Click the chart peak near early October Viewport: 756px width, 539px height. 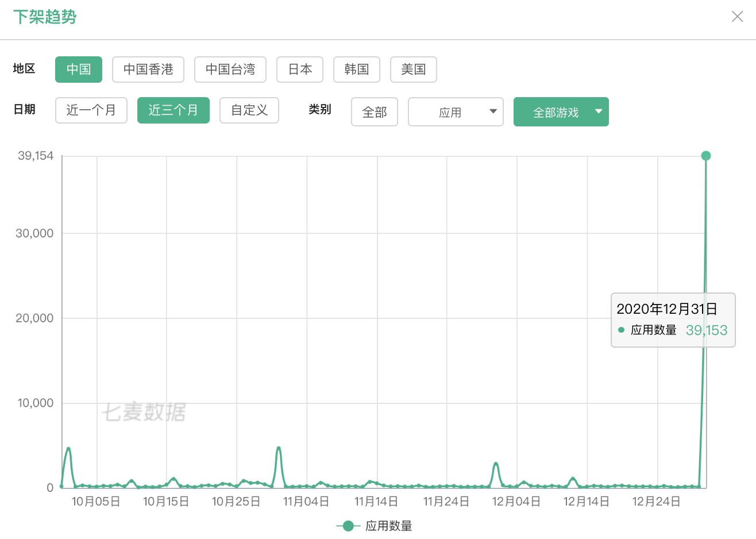tap(68, 448)
